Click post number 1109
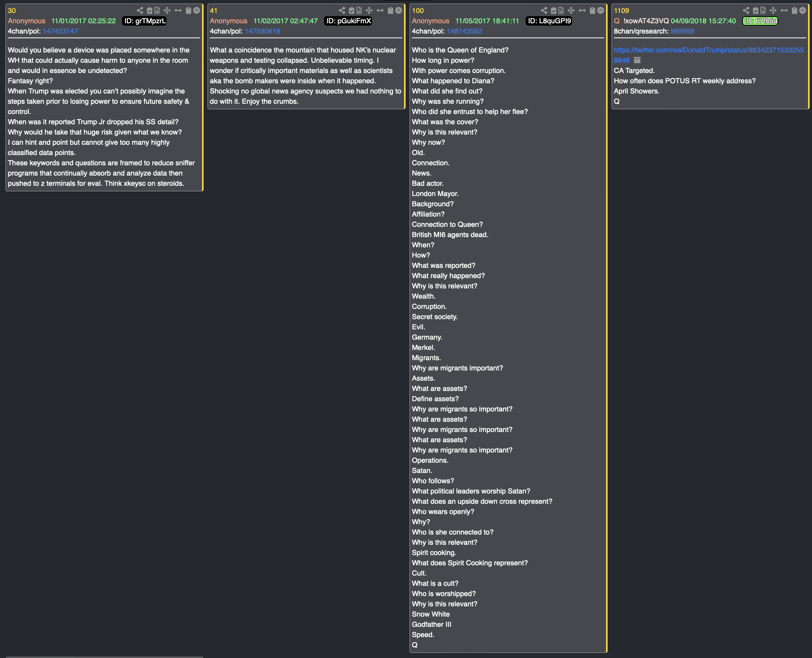This screenshot has height=658, width=812. click(621, 11)
